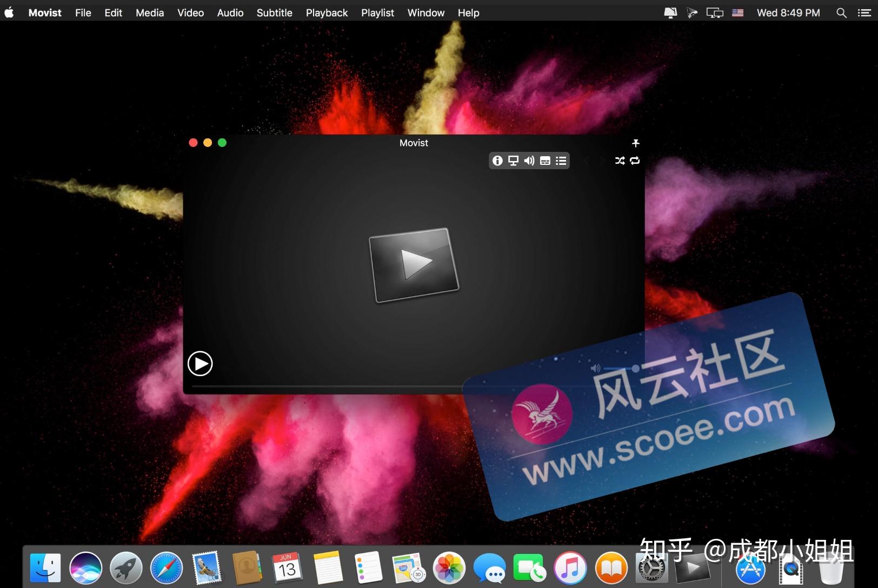Image resolution: width=878 pixels, height=588 pixels.
Task: Open iBooks from the Dock
Action: [x=611, y=567]
